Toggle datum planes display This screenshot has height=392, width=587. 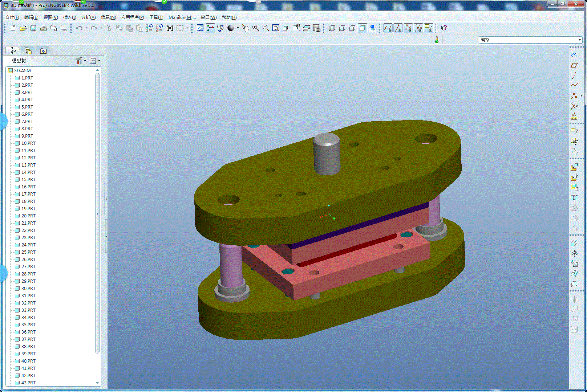pyautogui.click(x=388, y=28)
